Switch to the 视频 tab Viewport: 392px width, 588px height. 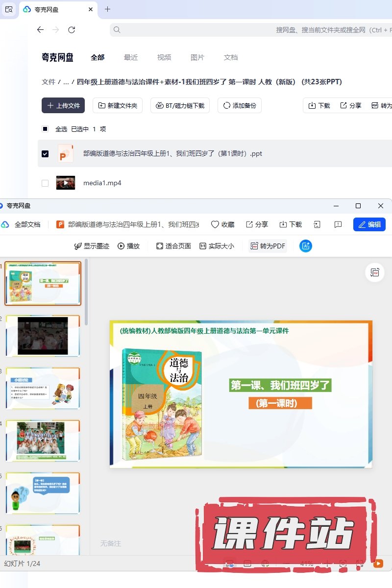point(164,57)
